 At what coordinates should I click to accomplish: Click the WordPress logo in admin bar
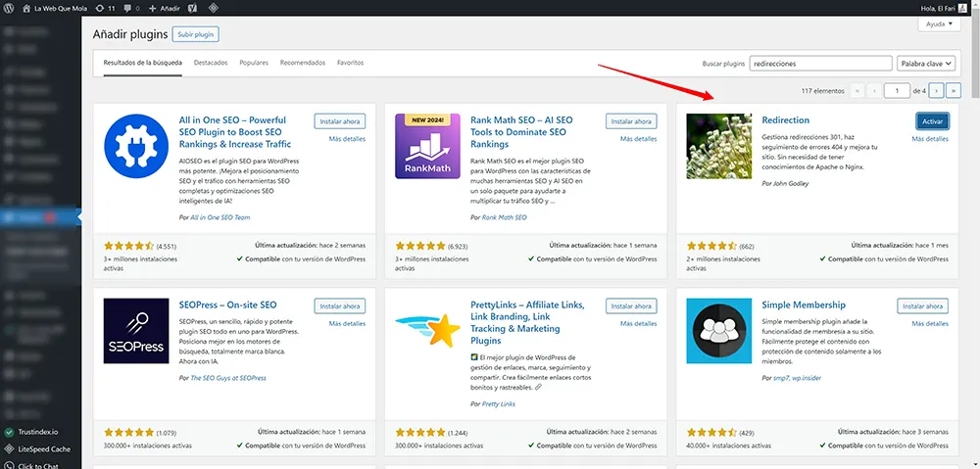click(9, 8)
